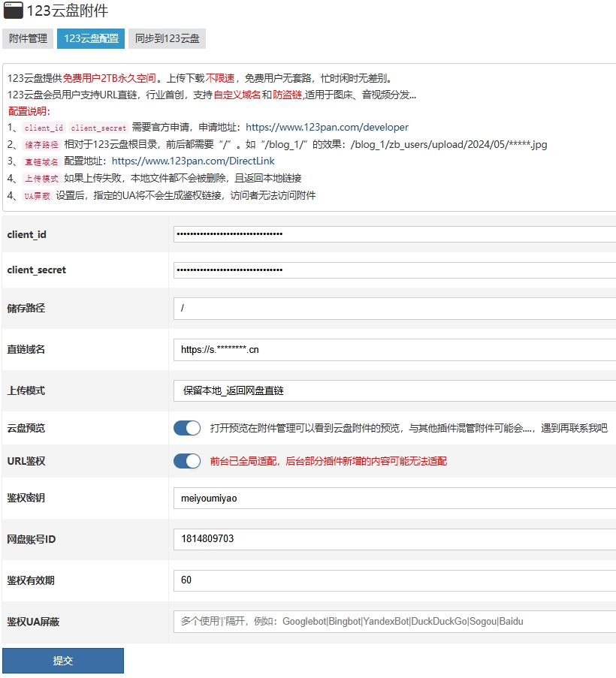Click the client_secret password field
This screenshot has width=616, height=678.
coord(394,270)
